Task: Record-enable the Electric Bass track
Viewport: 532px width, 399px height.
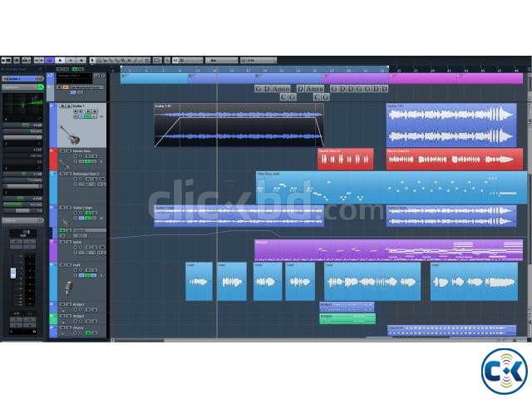Action: click(76, 156)
